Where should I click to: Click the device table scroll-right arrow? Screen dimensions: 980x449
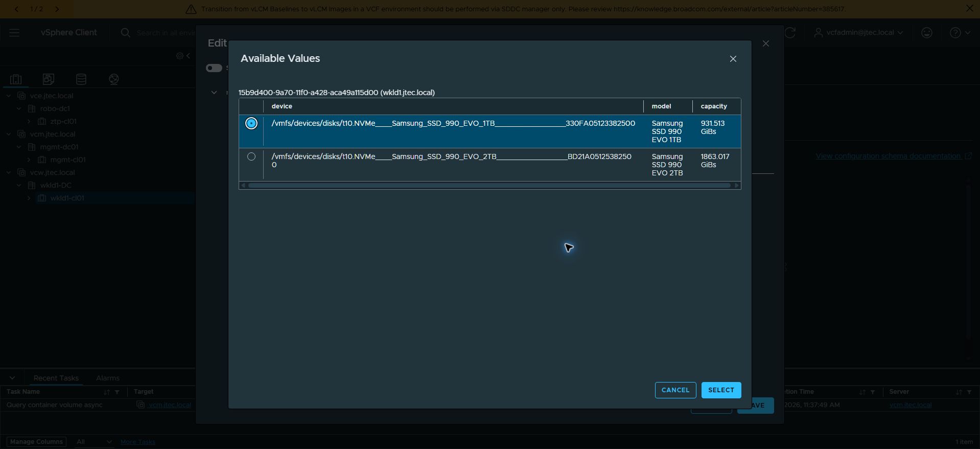coord(737,185)
